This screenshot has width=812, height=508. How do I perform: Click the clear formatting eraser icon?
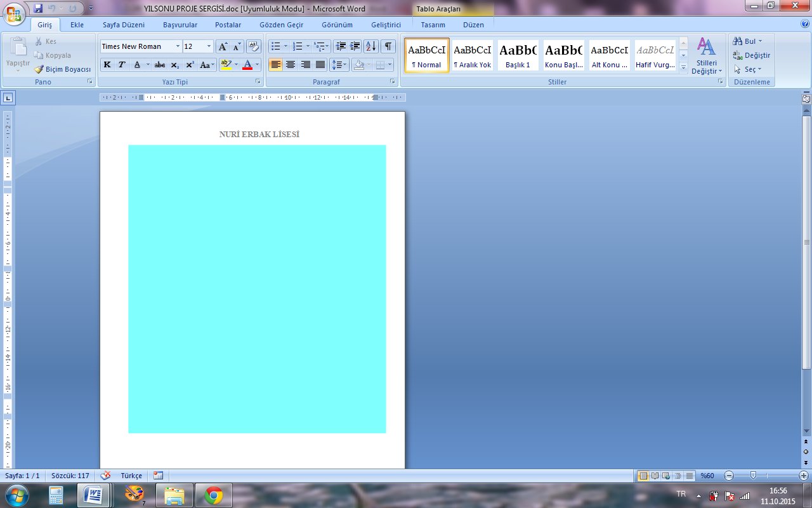(254, 46)
